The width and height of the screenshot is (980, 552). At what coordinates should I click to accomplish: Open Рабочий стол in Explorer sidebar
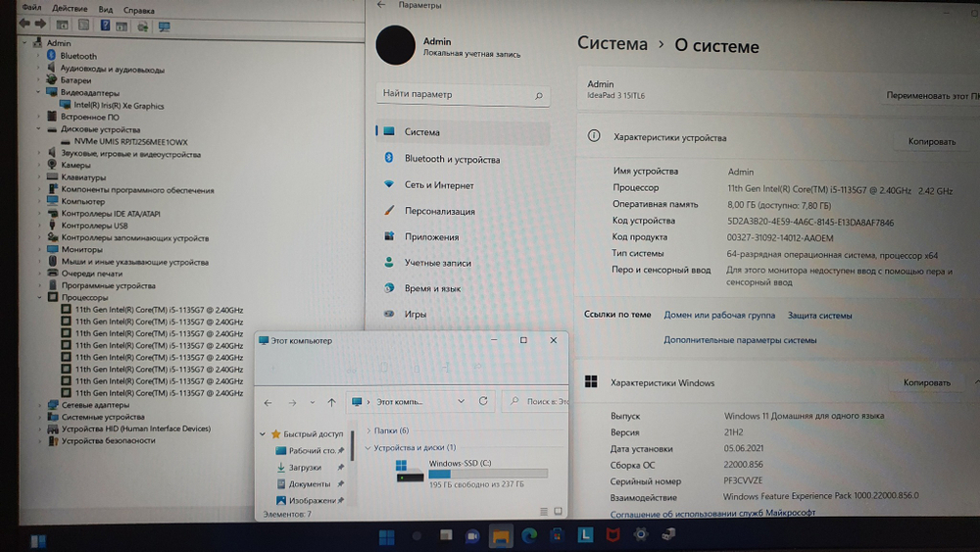[x=312, y=450]
